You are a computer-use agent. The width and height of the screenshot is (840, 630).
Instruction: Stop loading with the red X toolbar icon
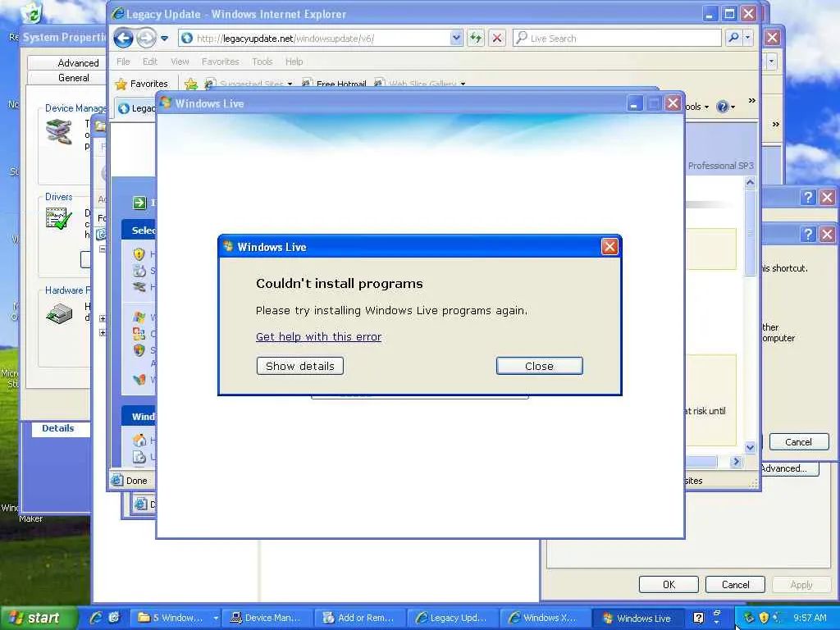point(497,38)
